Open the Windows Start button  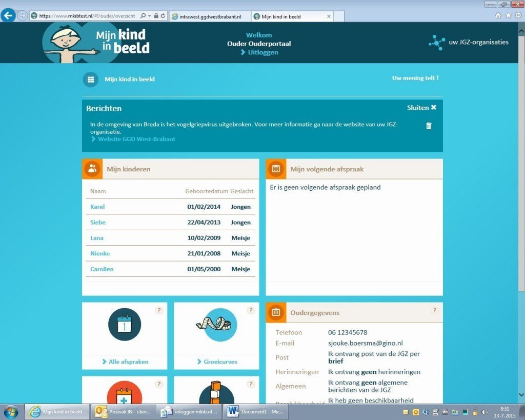point(11,412)
